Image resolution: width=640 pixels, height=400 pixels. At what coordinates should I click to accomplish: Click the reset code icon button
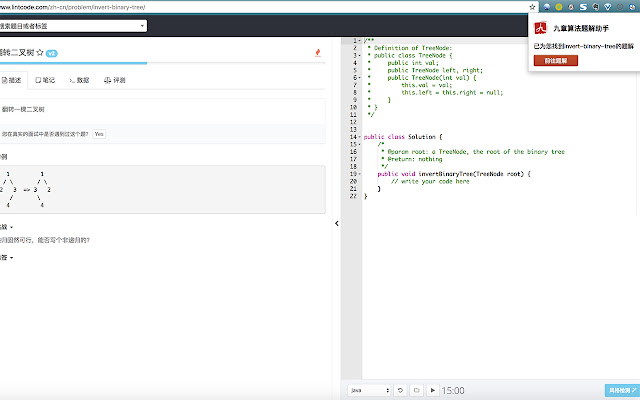tap(401, 390)
